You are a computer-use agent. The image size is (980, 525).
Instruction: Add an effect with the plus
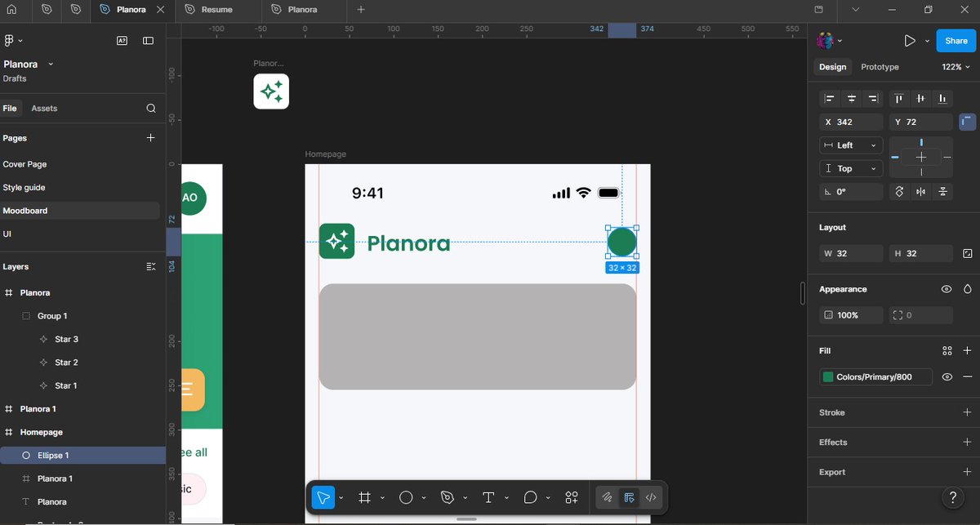(x=968, y=442)
